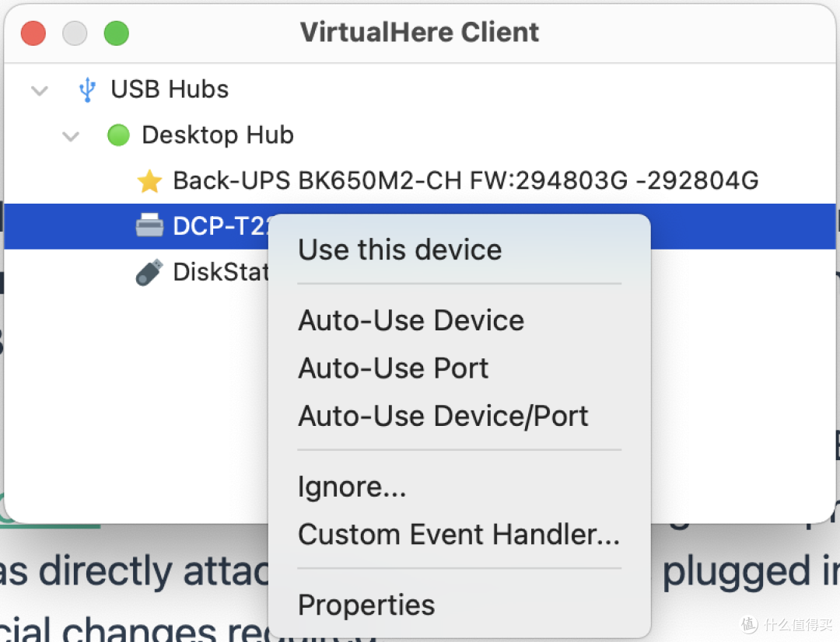Click the green status circle beside Desktop Hub
The height and width of the screenshot is (642, 840).
coord(118,134)
